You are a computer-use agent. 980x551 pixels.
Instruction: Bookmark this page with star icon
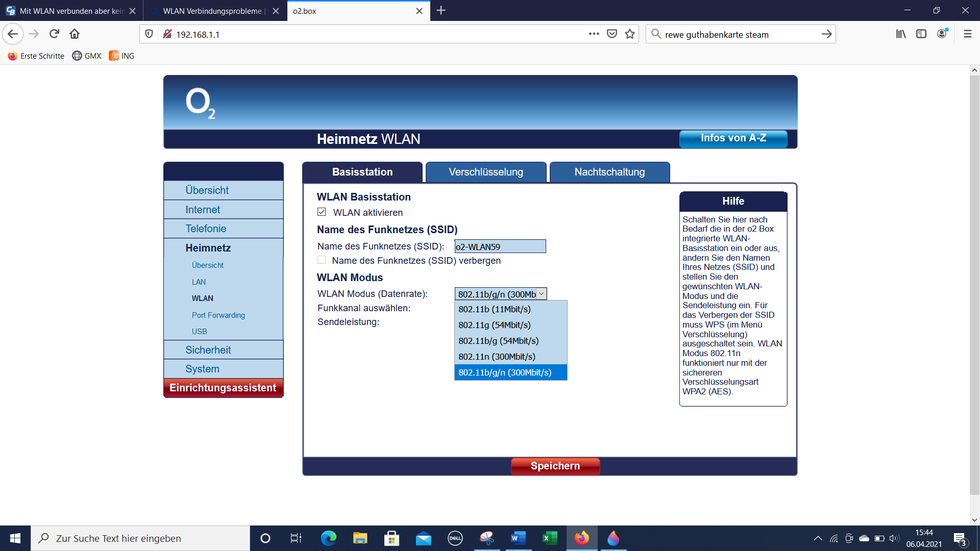630,34
